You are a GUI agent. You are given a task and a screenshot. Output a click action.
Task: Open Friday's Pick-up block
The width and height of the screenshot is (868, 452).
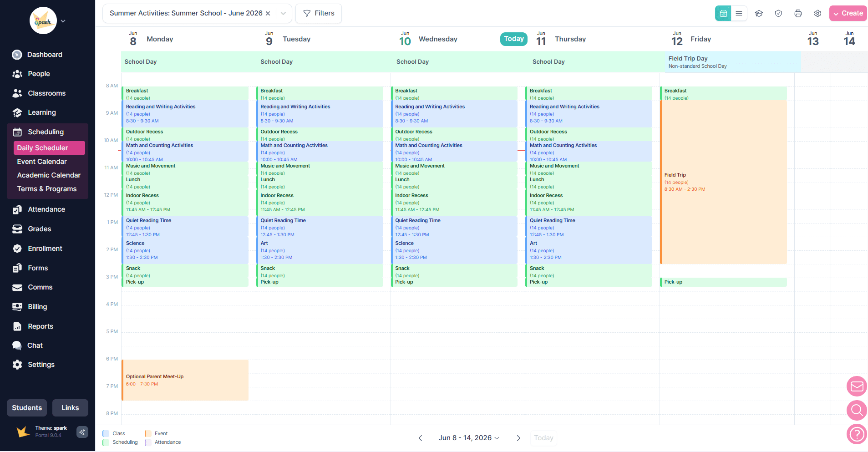(723, 282)
